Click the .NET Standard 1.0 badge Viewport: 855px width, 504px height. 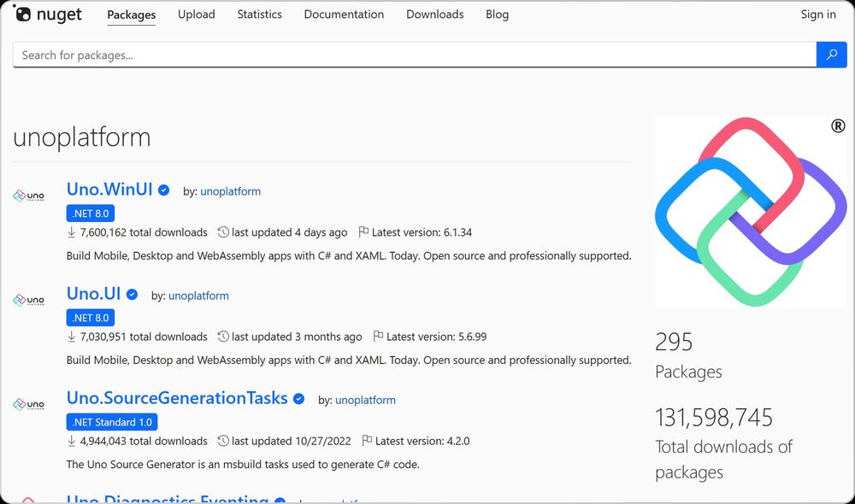point(112,422)
